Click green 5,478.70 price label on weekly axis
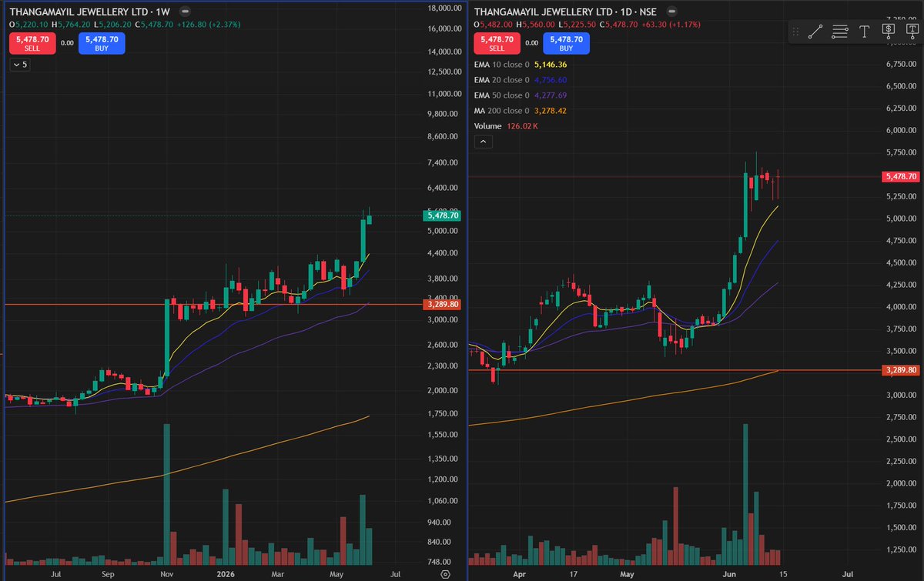The width and height of the screenshot is (924, 581). (x=442, y=216)
